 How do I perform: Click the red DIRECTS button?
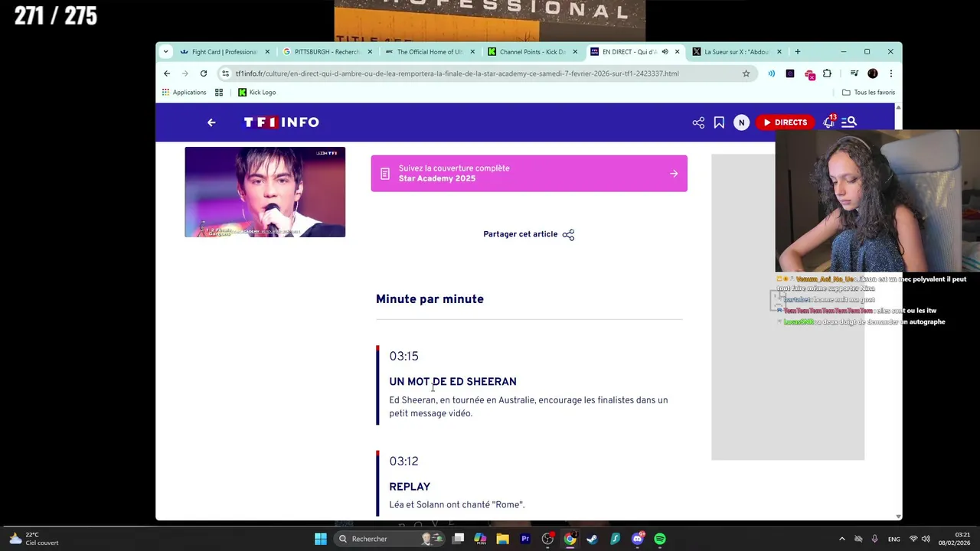[x=785, y=122]
